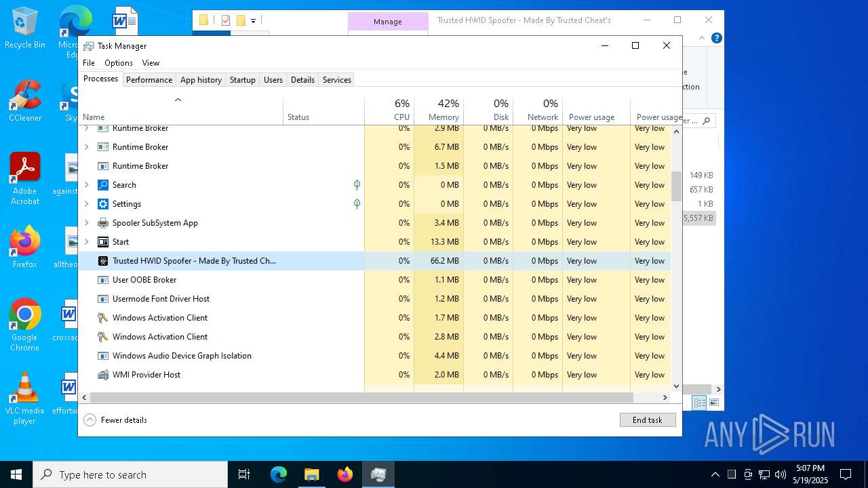The image size is (868, 488).
Task: Click the Runtime Broker icon with 6.7 MB memory
Action: [103, 147]
